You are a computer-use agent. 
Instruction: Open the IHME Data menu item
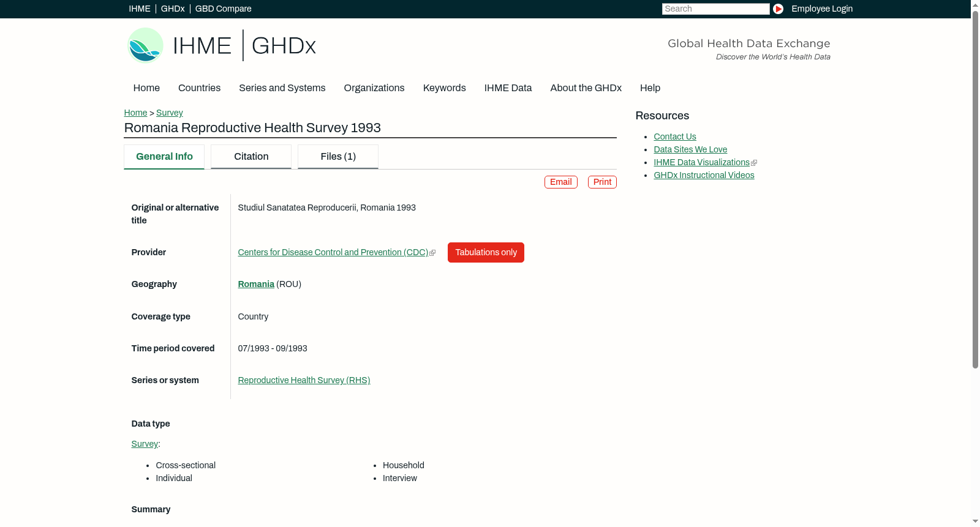[508, 88]
